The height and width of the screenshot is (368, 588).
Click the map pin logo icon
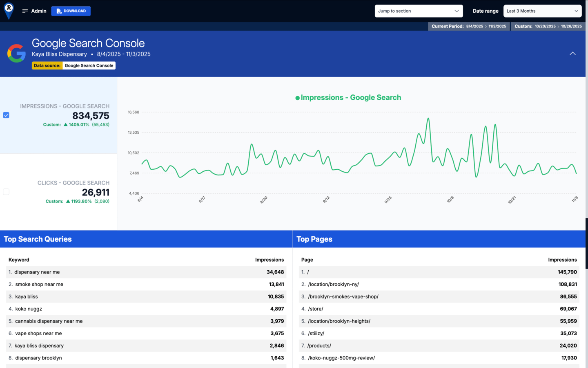9,10
